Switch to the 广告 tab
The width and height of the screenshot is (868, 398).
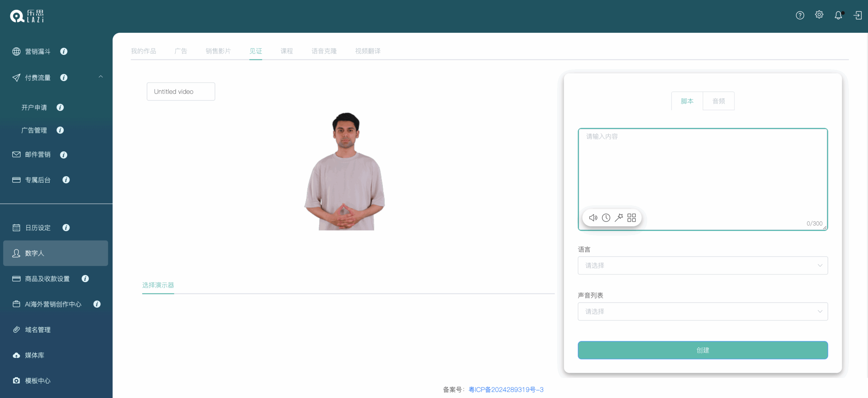(181, 51)
